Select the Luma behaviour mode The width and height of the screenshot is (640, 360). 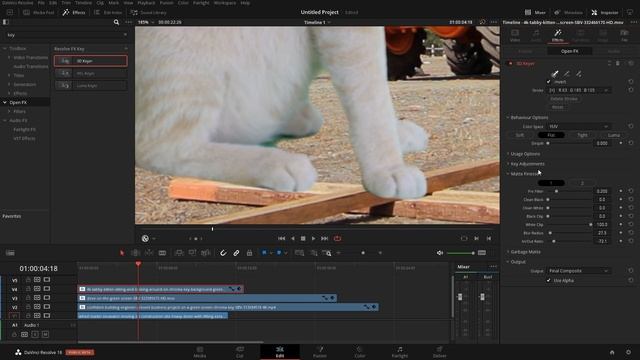click(x=614, y=135)
